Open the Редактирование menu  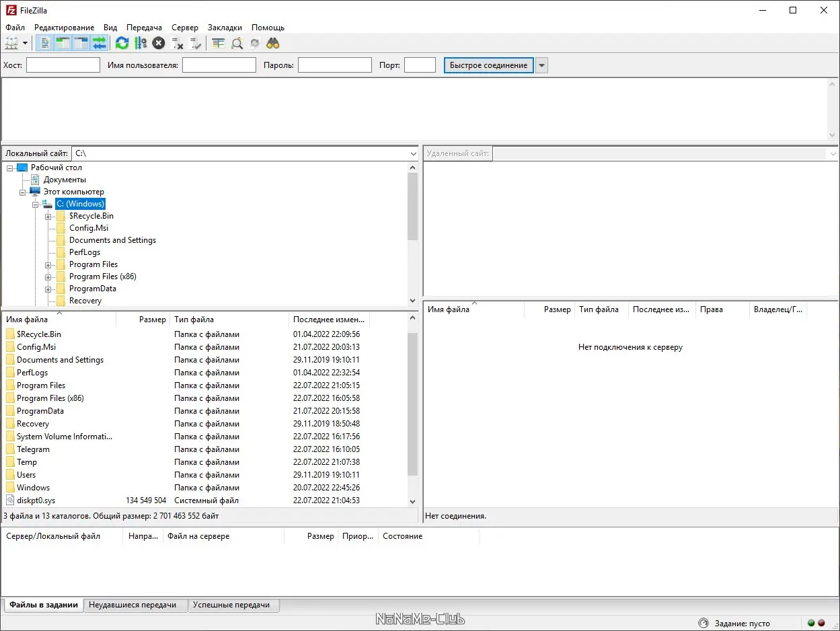pos(64,28)
